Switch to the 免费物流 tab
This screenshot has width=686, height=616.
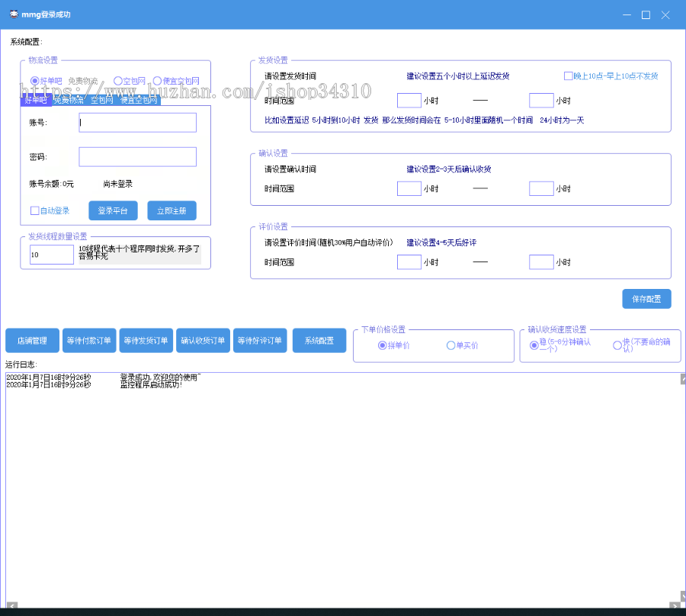click(x=69, y=100)
